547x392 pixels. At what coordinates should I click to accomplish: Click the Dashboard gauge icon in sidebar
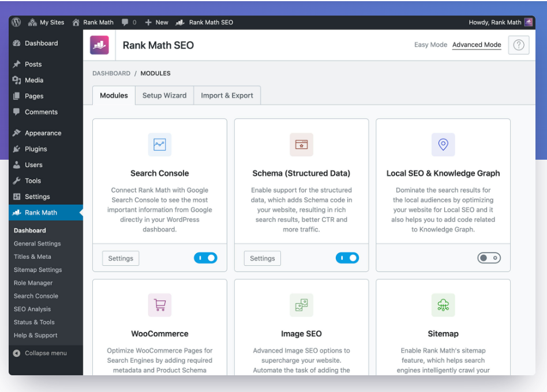[x=16, y=43]
